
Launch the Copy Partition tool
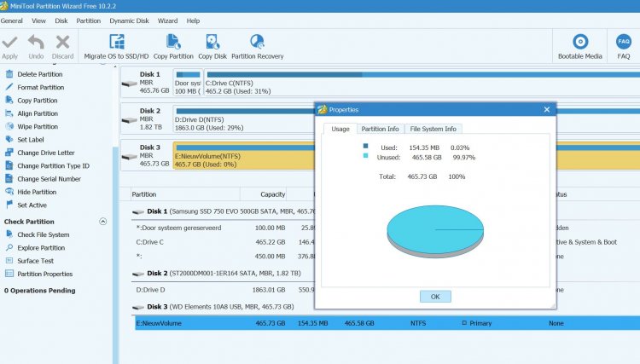[x=173, y=42]
